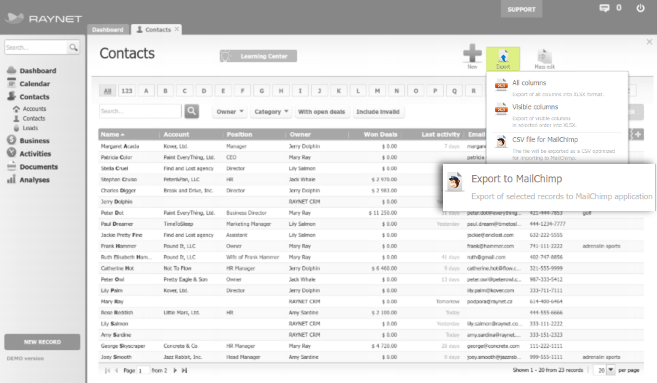Screen dimensions: 657x383
Task: Open the Mass edit tool
Action: click(544, 59)
